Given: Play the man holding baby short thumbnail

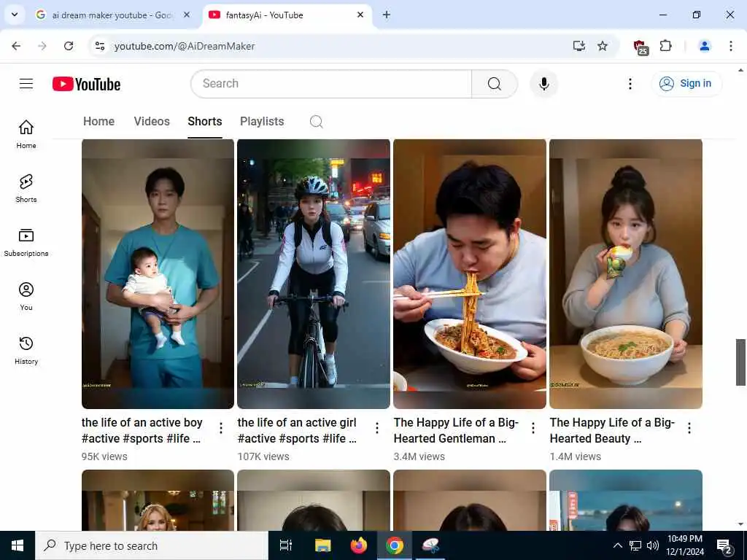Looking at the screenshot, I should [158, 274].
